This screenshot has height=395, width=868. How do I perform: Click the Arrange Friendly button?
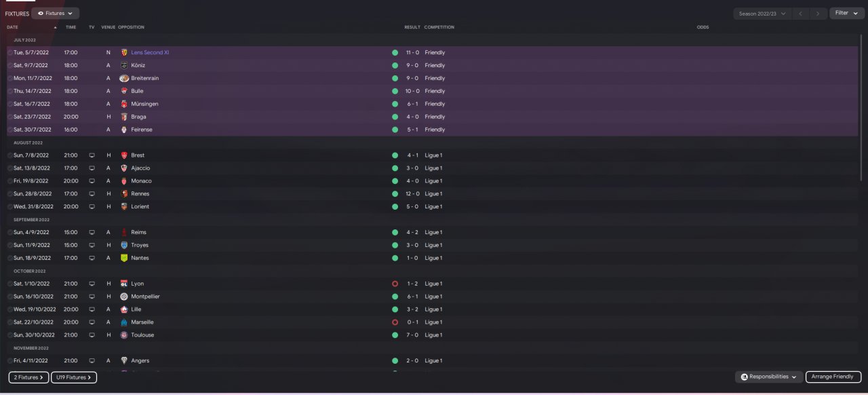tap(833, 377)
